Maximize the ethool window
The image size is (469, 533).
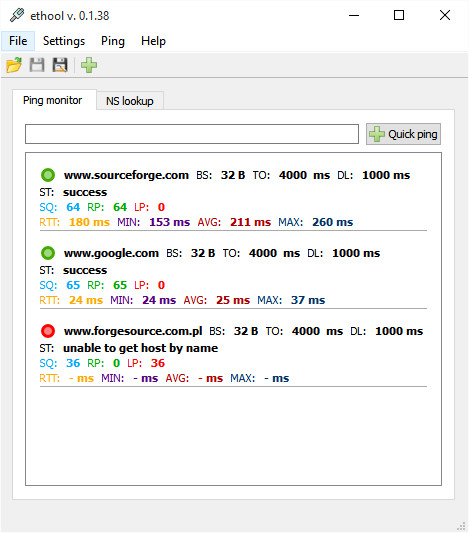(399, 15)
